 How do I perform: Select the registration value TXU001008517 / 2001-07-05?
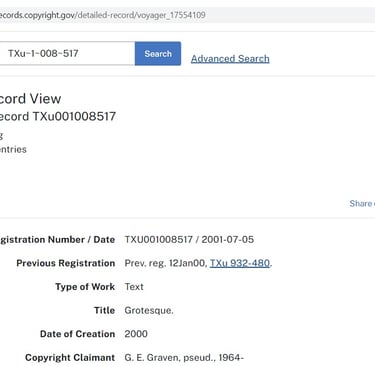point(189,240)
